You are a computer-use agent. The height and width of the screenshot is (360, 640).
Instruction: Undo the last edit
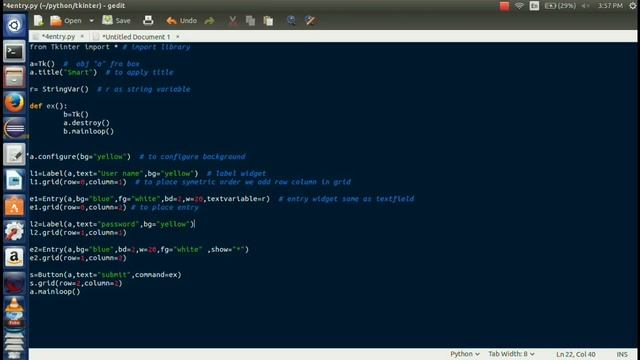(x=182, y=20)
